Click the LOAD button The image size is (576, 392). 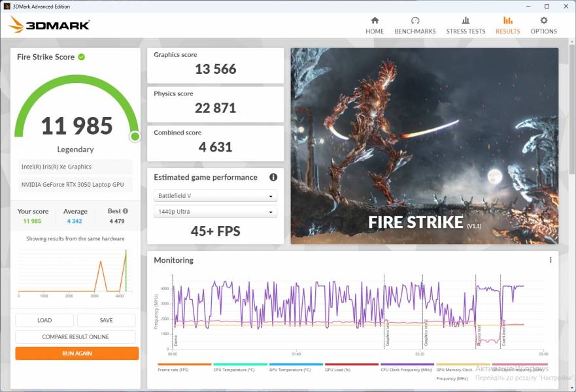pos(44,320)
